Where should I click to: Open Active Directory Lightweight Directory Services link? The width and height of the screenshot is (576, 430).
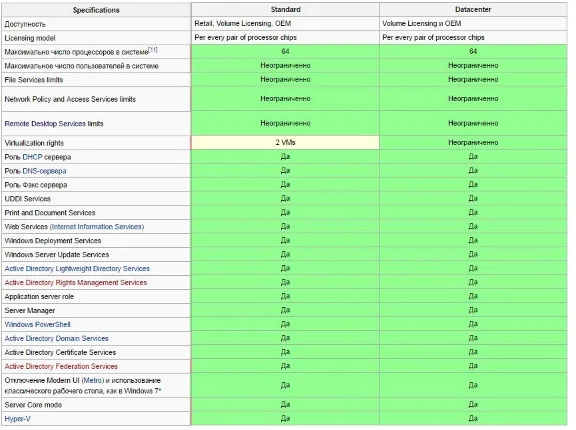tap(77, 269)
